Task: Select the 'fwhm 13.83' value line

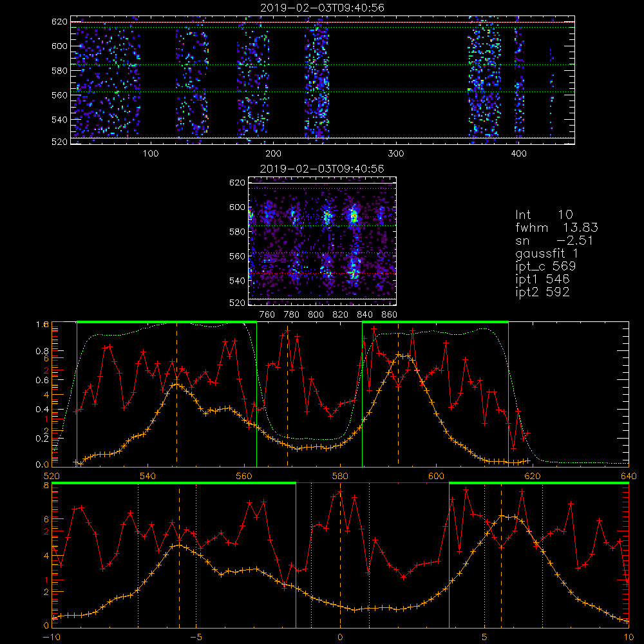Action: pyautogui.click(x=557, y=227)
